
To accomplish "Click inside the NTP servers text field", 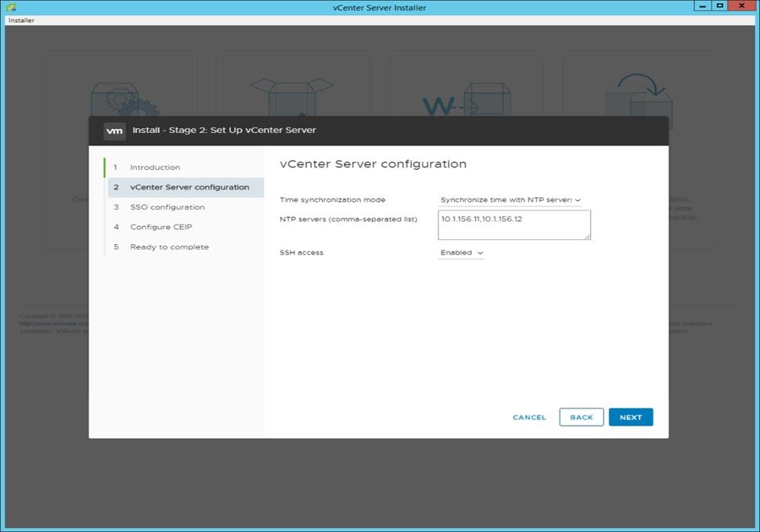I will tap(513, 225).
